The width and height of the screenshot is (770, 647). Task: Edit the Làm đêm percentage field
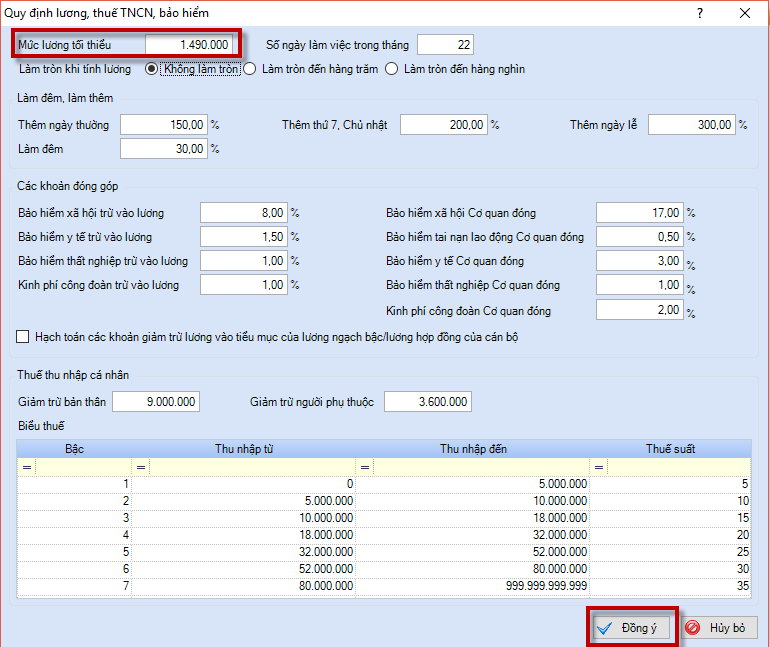click(164, 149)
